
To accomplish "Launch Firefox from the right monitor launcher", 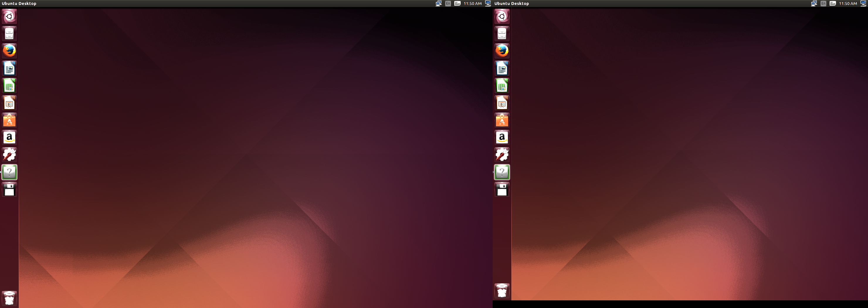I will 502,51.
